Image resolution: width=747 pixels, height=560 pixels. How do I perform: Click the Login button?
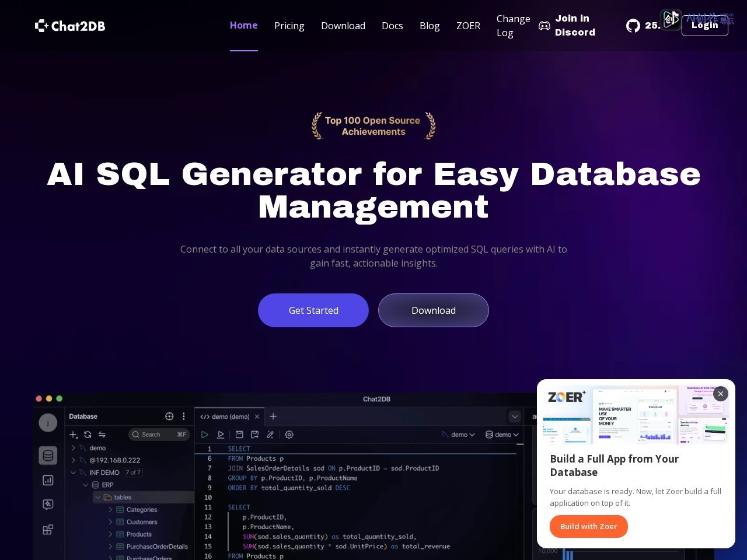tap(705, 25)
